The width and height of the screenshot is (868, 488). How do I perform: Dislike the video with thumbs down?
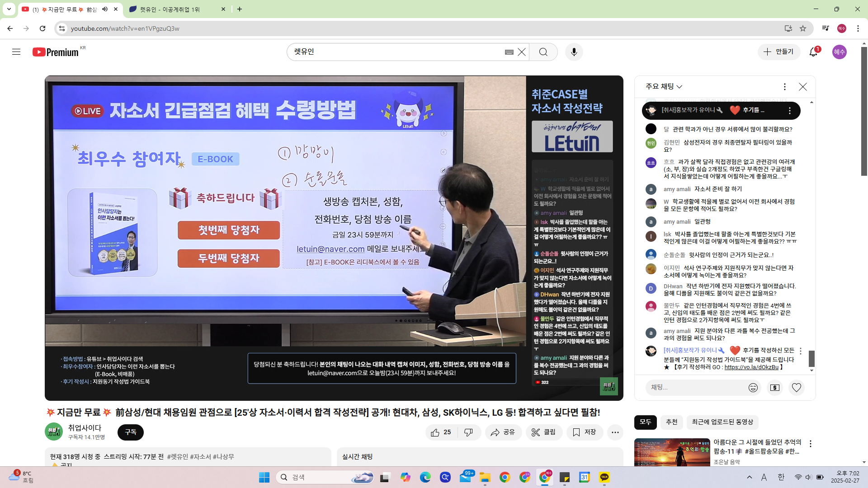[469, 432]
